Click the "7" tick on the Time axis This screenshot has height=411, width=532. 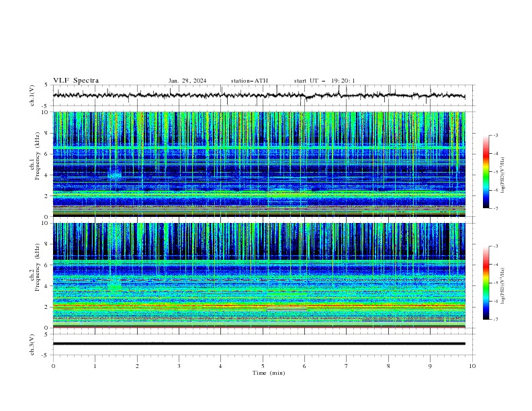(x=347, y=366)
